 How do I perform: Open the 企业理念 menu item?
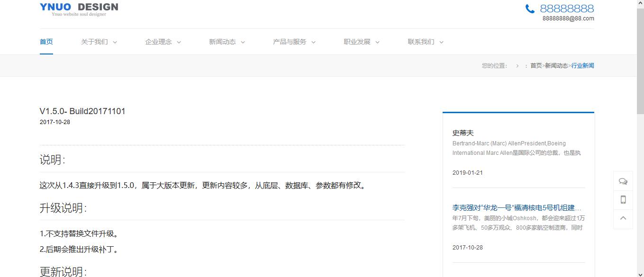[x=158, y=42]
